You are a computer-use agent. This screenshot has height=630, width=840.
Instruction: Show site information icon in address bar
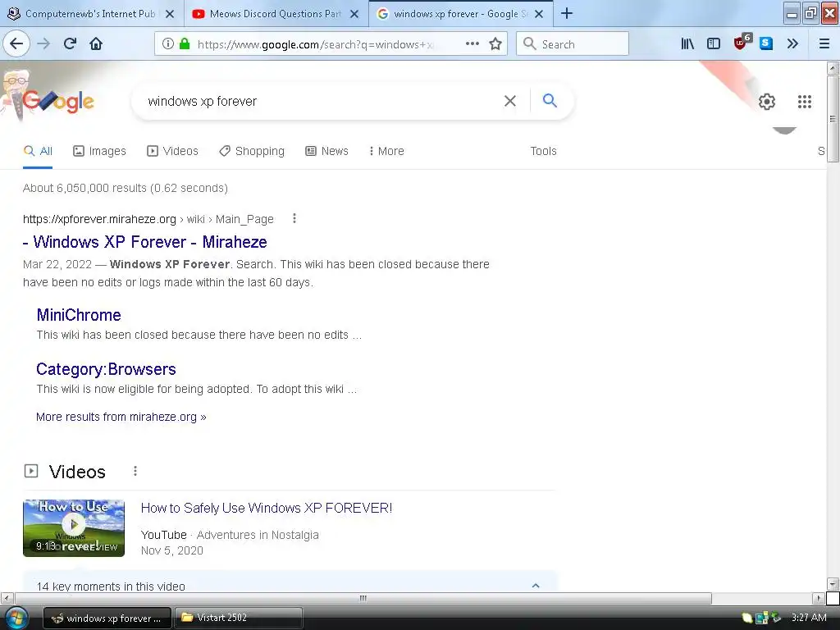pyautogui.click(x=167, y=43)
